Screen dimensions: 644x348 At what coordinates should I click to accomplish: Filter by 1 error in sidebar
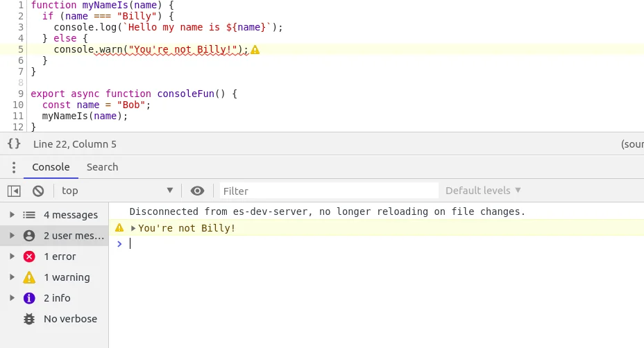coord(59,256)
